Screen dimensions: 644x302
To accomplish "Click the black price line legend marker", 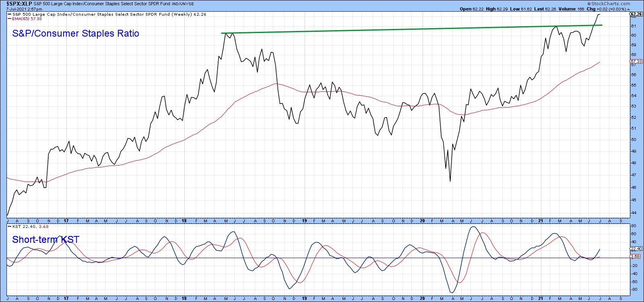I will [x=10, y=14].
